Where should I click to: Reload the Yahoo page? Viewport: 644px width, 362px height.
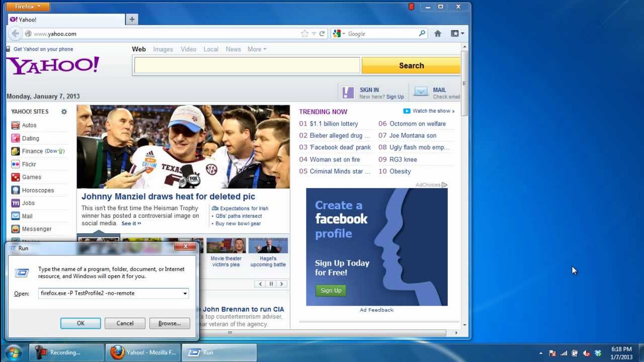point(322,34)
